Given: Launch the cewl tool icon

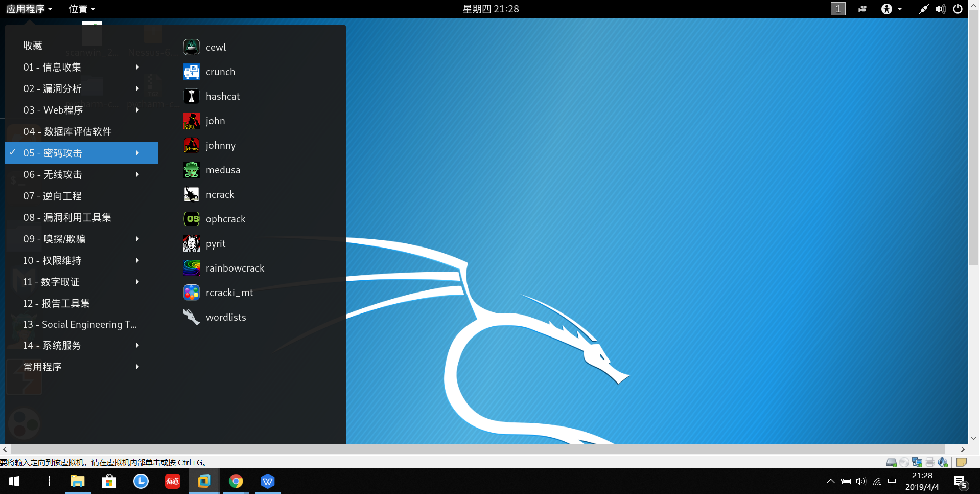Looking at the screenshot, I should (x=192, y=47).
